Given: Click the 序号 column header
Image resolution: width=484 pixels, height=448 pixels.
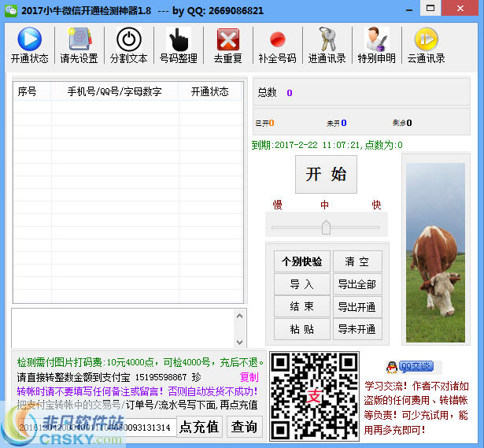Looking at the screenshot, I should (x=32, y=91).
